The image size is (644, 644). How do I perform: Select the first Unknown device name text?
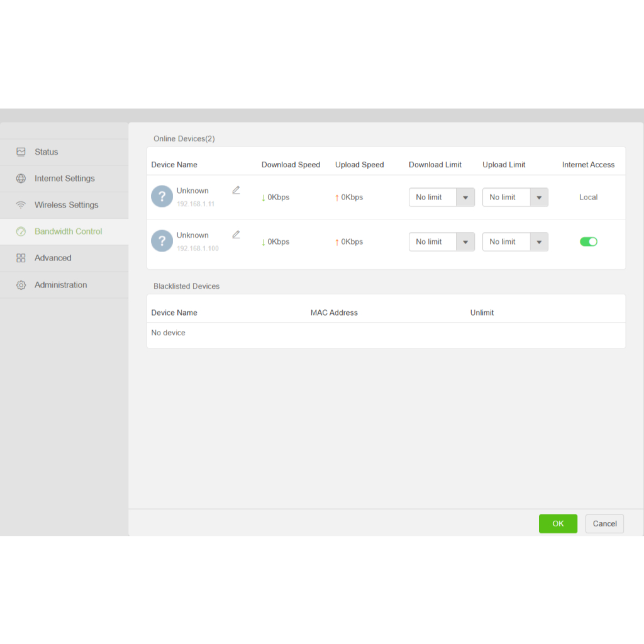point(192,191)
